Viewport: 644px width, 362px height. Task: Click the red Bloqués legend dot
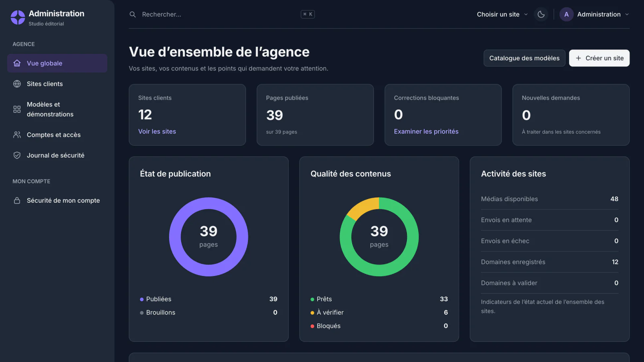click(312, 326)
